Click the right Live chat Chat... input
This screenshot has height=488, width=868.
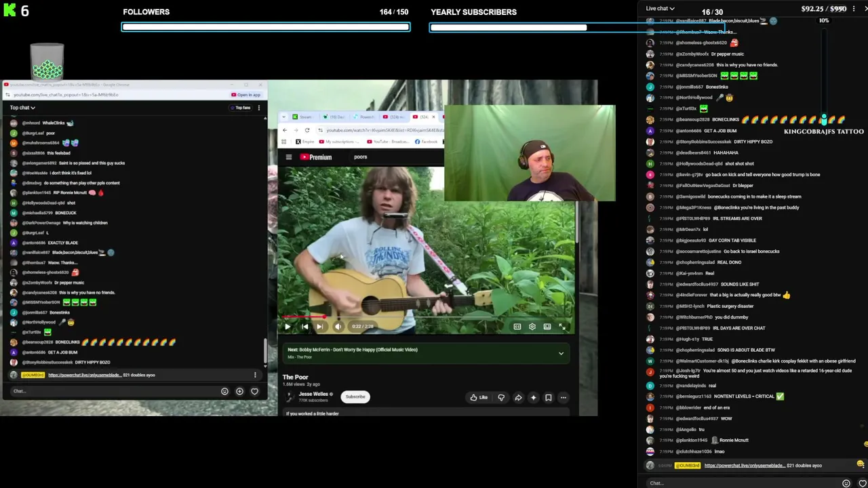pos(743,483)
